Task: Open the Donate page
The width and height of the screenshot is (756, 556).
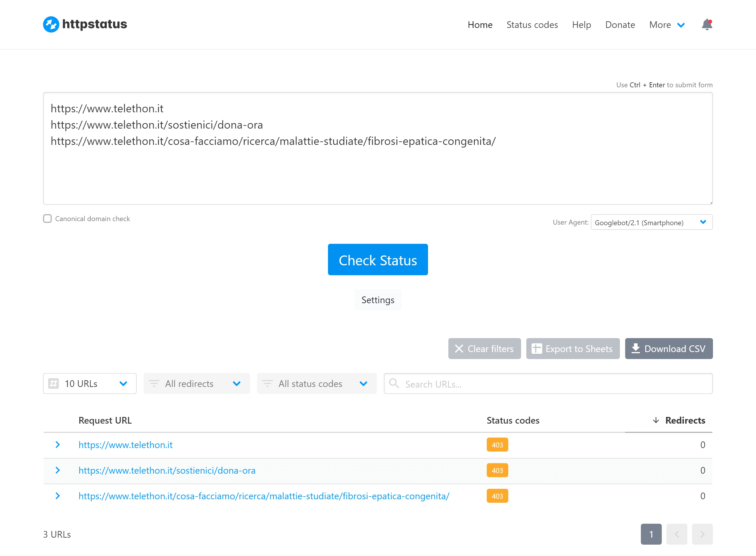Action: pyautogui.click(x=620, y=24)
